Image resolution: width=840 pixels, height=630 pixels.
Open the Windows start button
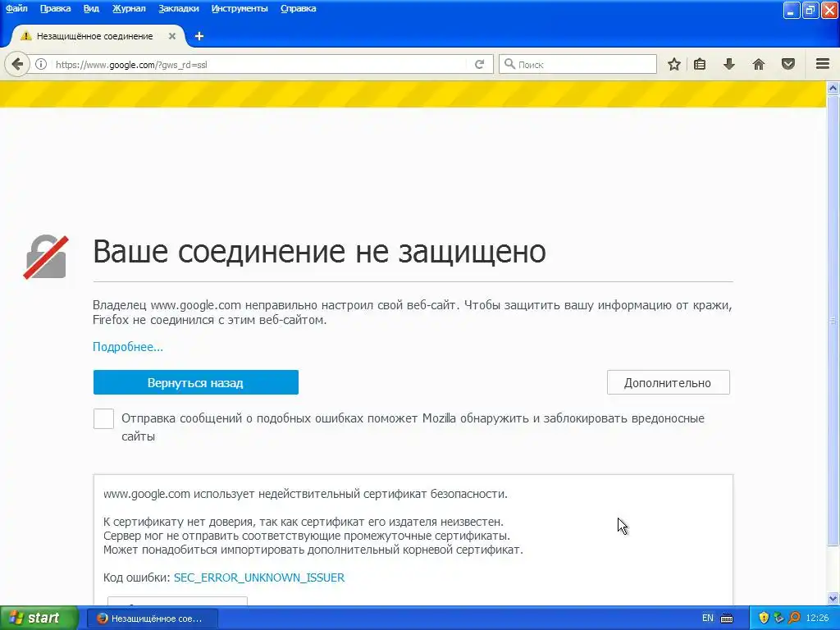(x=39, y=618)
